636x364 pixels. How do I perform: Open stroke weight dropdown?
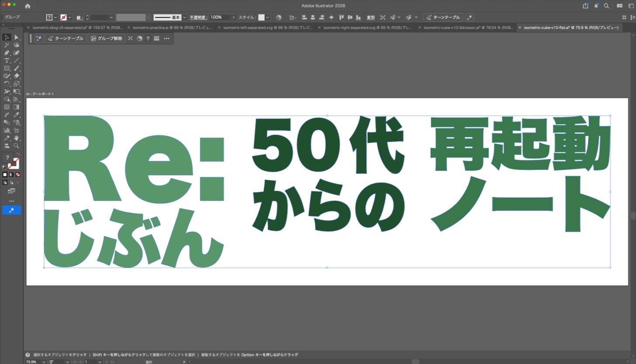[111, 17]
